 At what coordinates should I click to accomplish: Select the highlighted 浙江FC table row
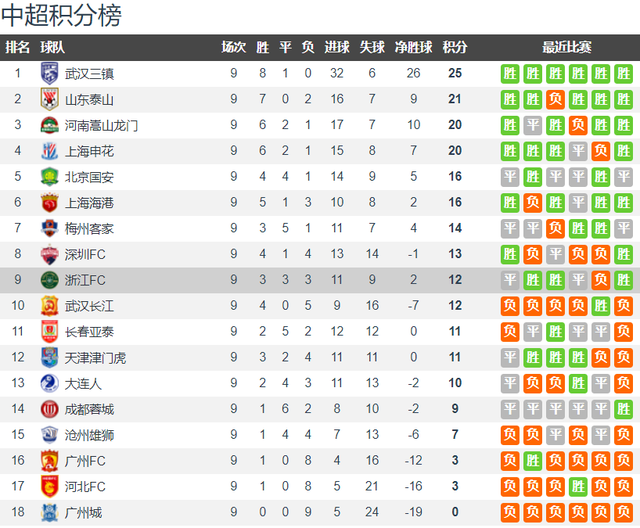[x=320, y=280]
